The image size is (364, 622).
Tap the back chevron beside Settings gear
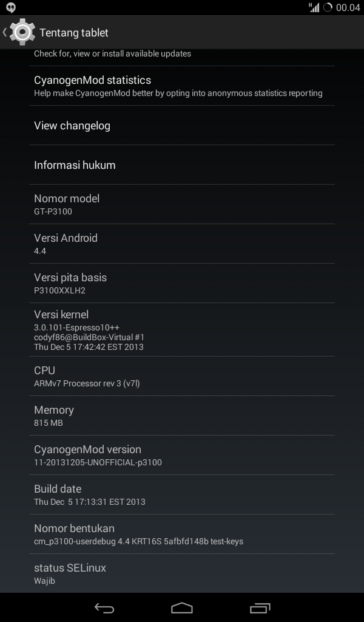(5, 32)
